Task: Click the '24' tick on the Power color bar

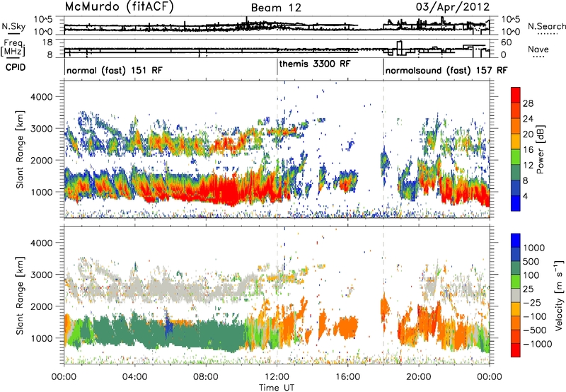Action: click(x=528, y=119)
